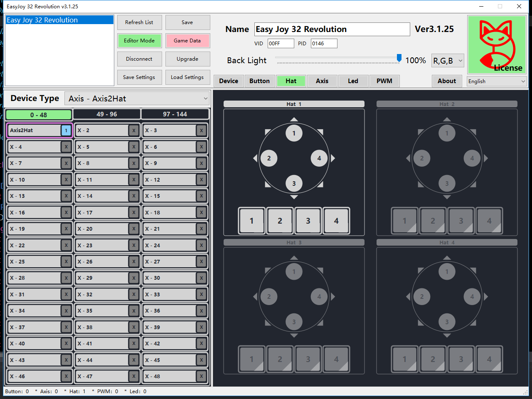
Task: Click Hat 1 square button 4
Action: click(x=336, y=221)
